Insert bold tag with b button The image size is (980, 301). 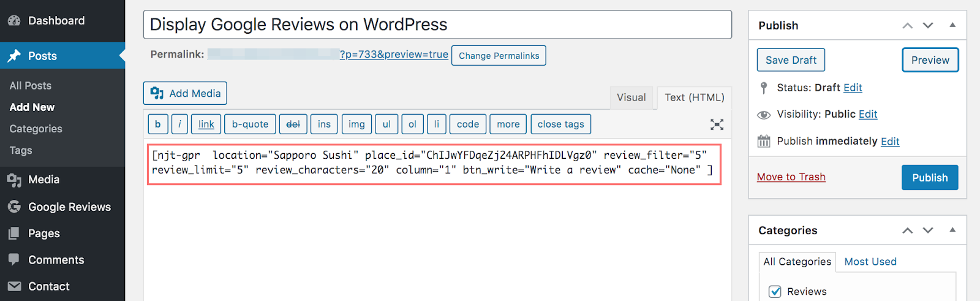(157, 124)
